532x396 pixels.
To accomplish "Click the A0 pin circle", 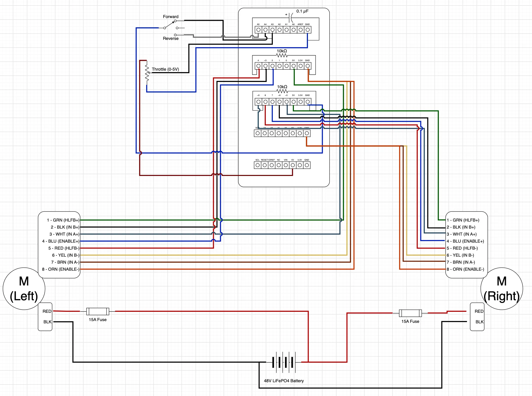I will [x=293, y=30].
